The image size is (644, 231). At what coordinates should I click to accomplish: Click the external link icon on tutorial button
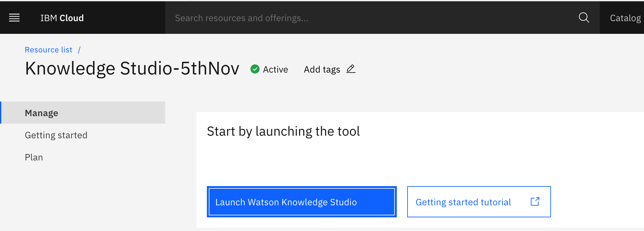tap(535, 202)
